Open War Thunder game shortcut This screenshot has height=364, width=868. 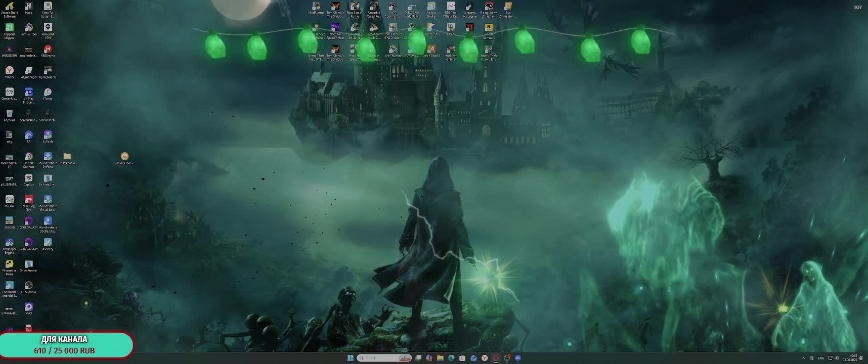coord(393,51)
